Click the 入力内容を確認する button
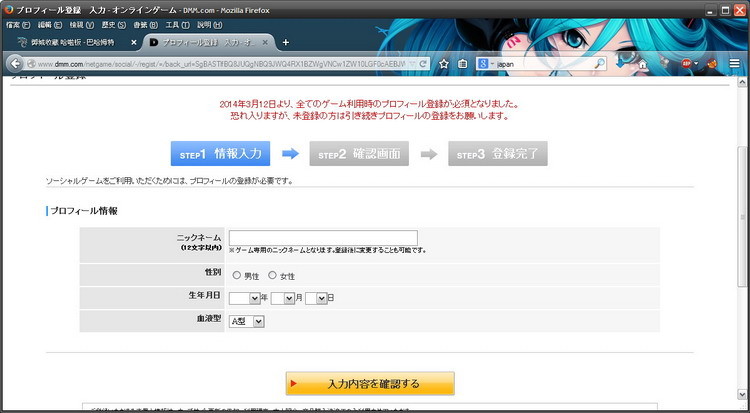The image size is (750, 413). coord(370,384)
